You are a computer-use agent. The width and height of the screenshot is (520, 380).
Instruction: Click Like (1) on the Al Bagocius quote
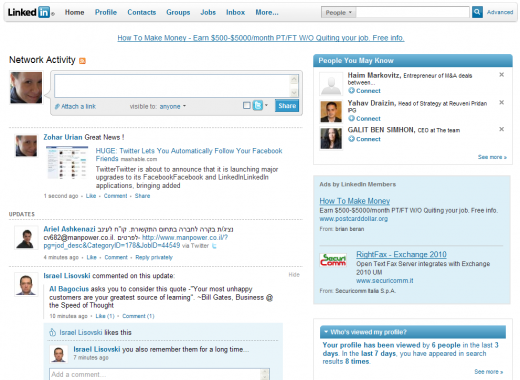tap(105, 316)
